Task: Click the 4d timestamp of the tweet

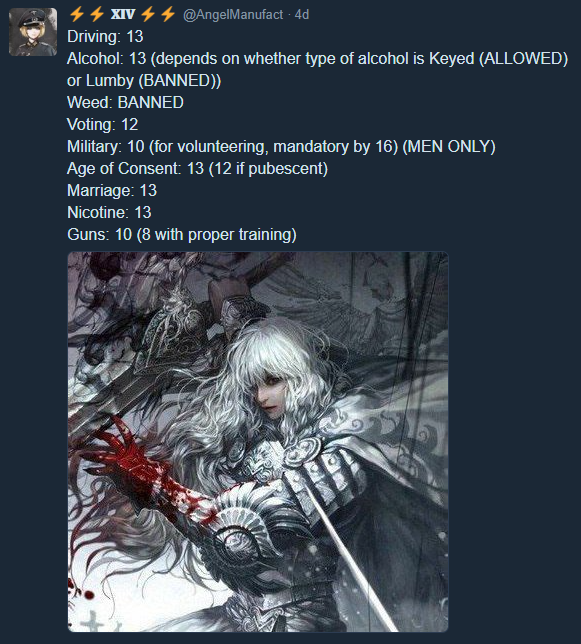Action: [302, 15]
